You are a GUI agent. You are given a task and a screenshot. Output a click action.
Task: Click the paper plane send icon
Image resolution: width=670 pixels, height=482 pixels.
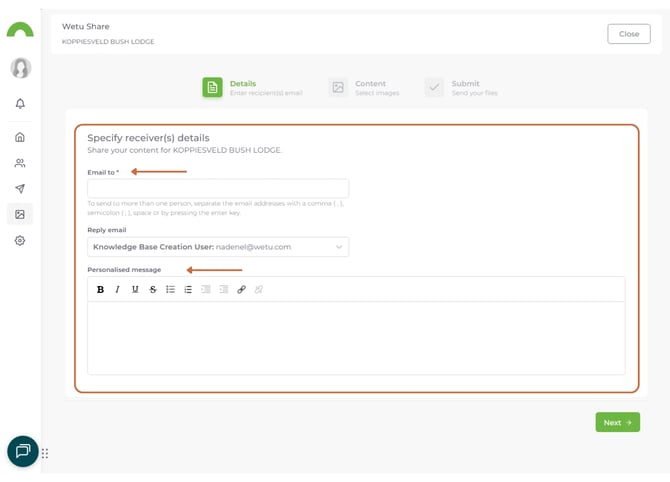coord(20,189)
